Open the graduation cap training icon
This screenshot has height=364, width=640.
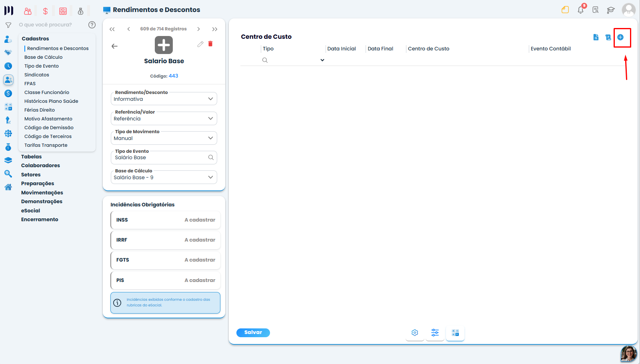[x=611, y=10]
